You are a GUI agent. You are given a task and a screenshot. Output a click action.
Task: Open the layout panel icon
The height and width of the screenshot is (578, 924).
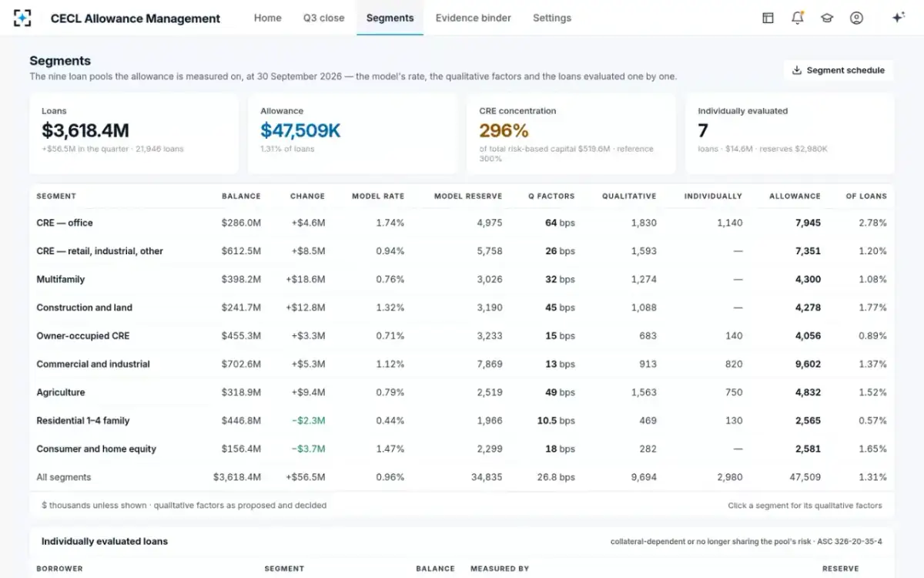[x=768, y=18]
